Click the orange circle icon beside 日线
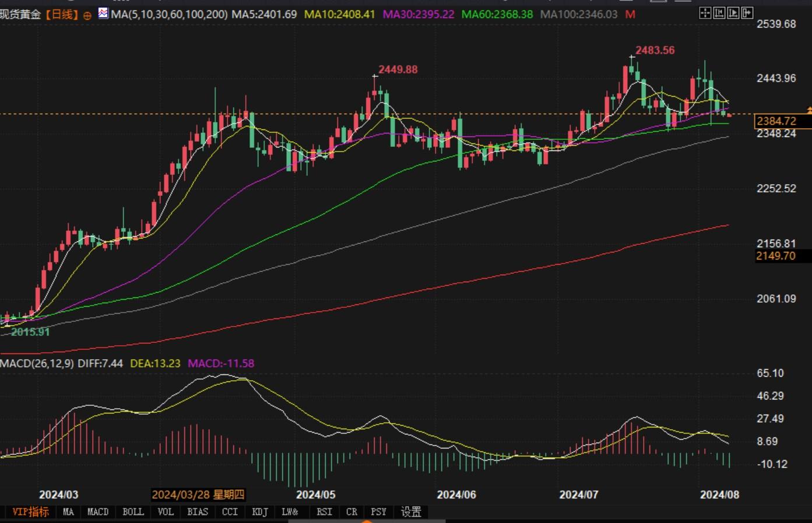The width and height of the screenshot is (812, 523). (x=87, y=16)
